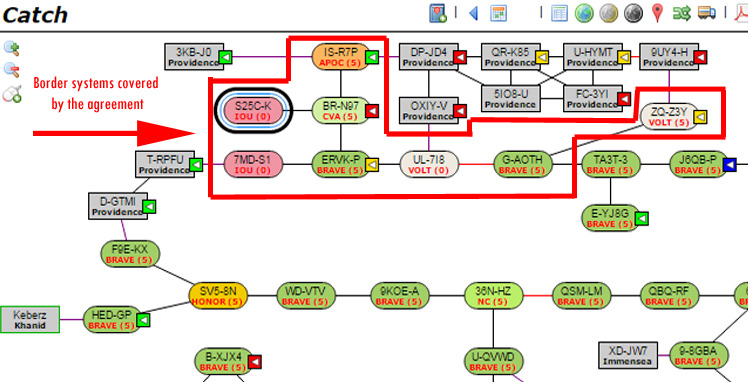The width and height of the screenshot is (748, 382).
Task: Select the F9E-KX BRAVE system
Action: 130,254
